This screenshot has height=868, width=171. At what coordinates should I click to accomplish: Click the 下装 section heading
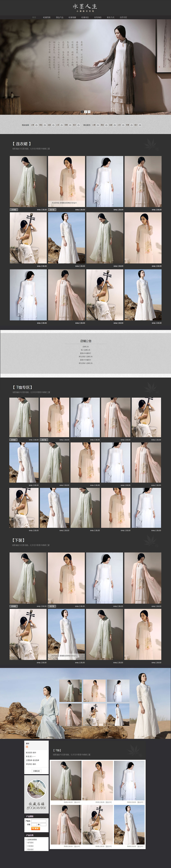click(18, 540)
